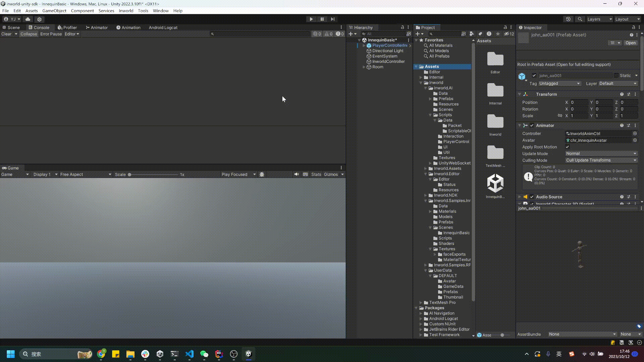Open Unity cloud services icon
The height and width of the screenshot is (362, 644).
28,19
